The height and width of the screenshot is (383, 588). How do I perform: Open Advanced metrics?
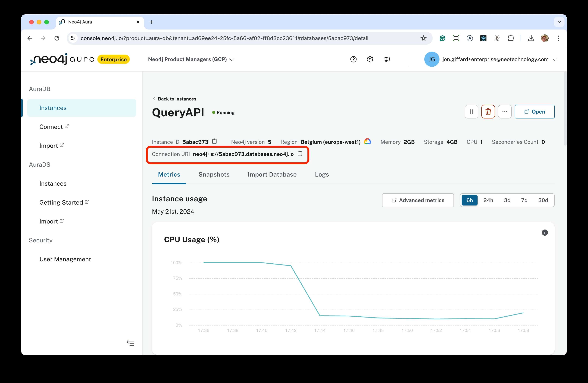click(418, 200)
